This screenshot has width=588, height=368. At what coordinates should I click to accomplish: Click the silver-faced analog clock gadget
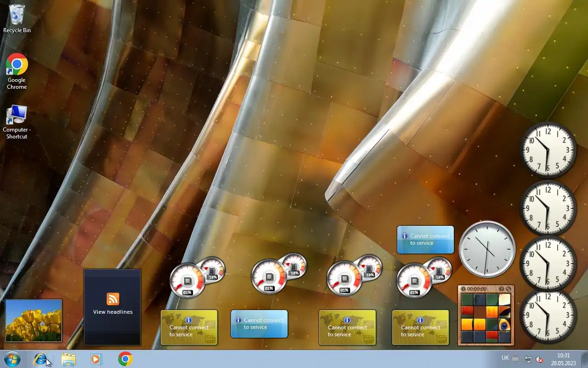point(487,249)
